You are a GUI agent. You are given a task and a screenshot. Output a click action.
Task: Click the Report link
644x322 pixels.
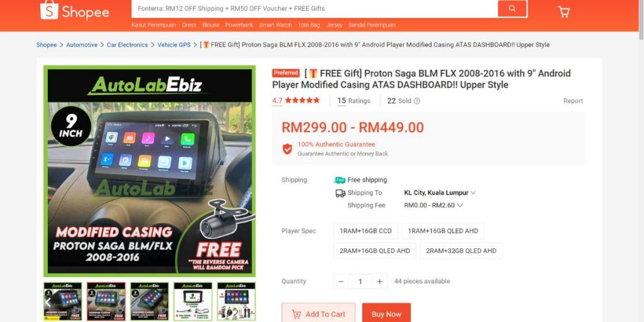pos(573,101)
